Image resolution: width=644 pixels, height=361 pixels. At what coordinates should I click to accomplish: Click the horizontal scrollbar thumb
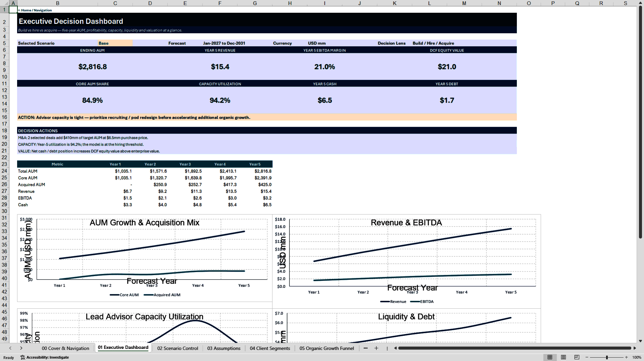tap(515, 348)
